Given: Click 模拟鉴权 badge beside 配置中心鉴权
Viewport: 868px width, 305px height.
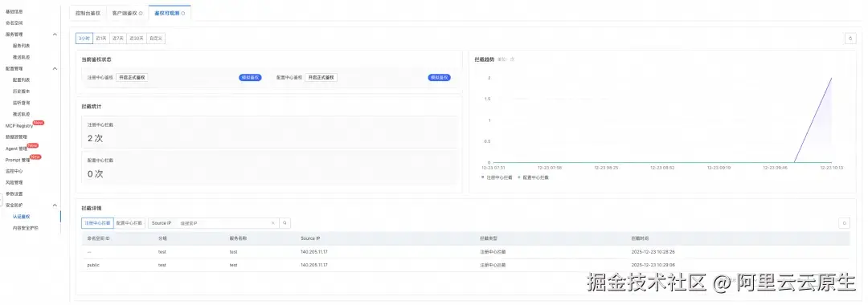Looking at the screenshot, I should pos(439,77).
